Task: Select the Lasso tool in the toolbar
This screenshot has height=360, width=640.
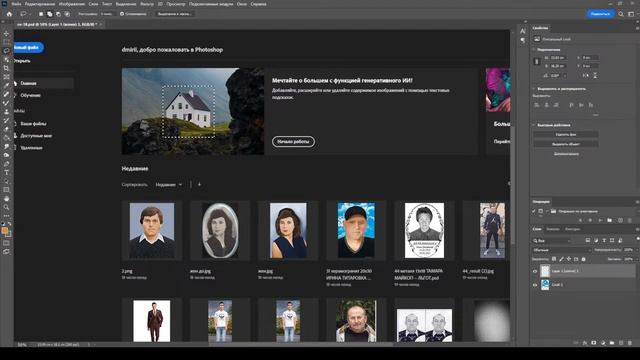Action: tap(6, 51)
